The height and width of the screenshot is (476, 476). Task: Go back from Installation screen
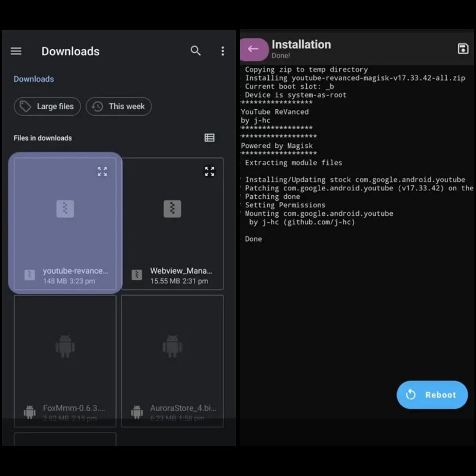click(253, 49)
